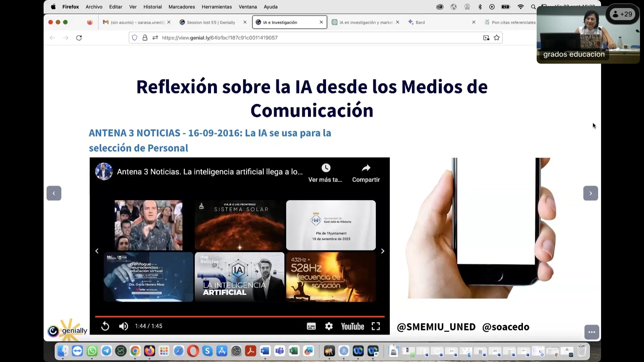Show previous suggested videos
The image size is (644, 362).
[x=97, y=251]
